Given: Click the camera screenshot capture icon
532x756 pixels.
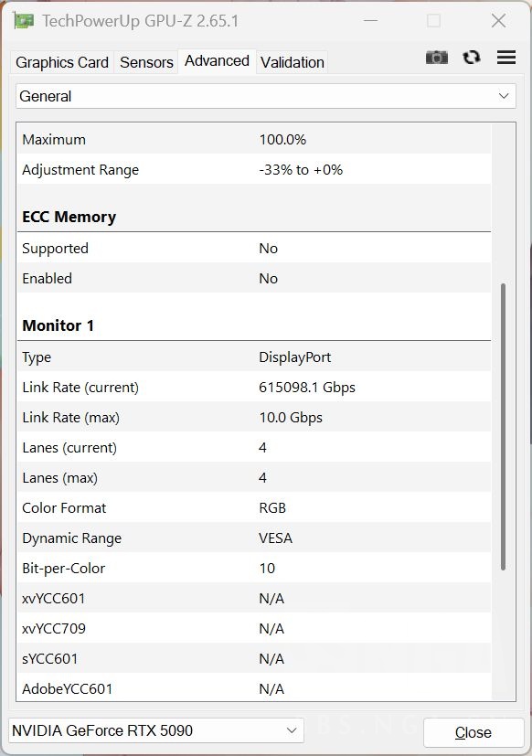Looking at the screenshot, I should point(437,57).
